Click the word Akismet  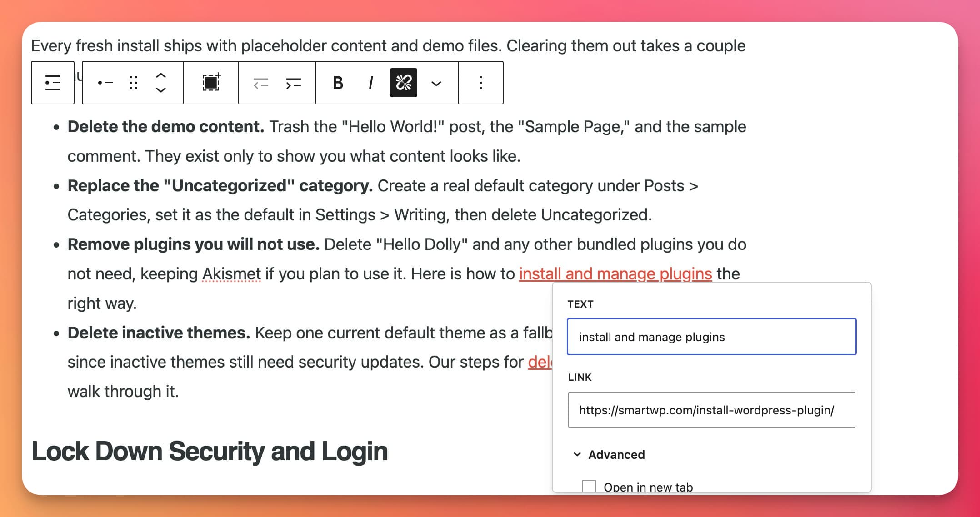tap(231, 274)
